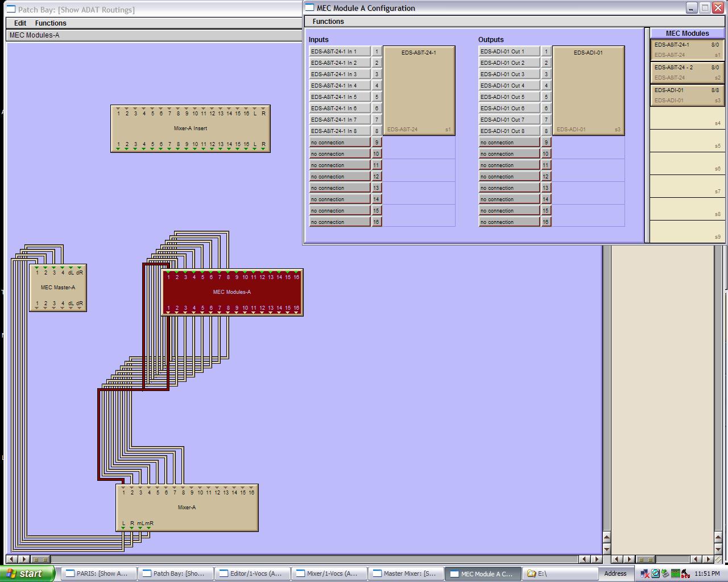The width and height of the screenshot is (728, 582).
Task: Open the Functions menu in Patch Bay window
Action: (x=51, y=23)
